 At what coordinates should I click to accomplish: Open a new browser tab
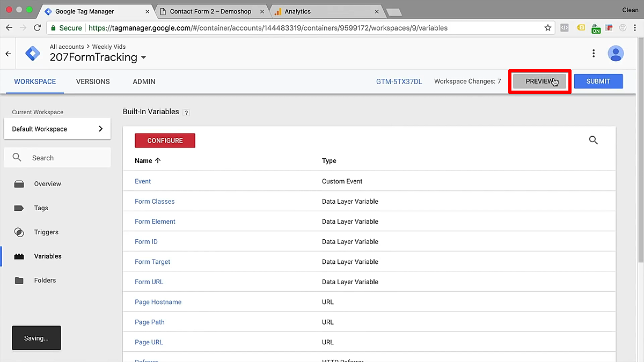tap(393, 12)
